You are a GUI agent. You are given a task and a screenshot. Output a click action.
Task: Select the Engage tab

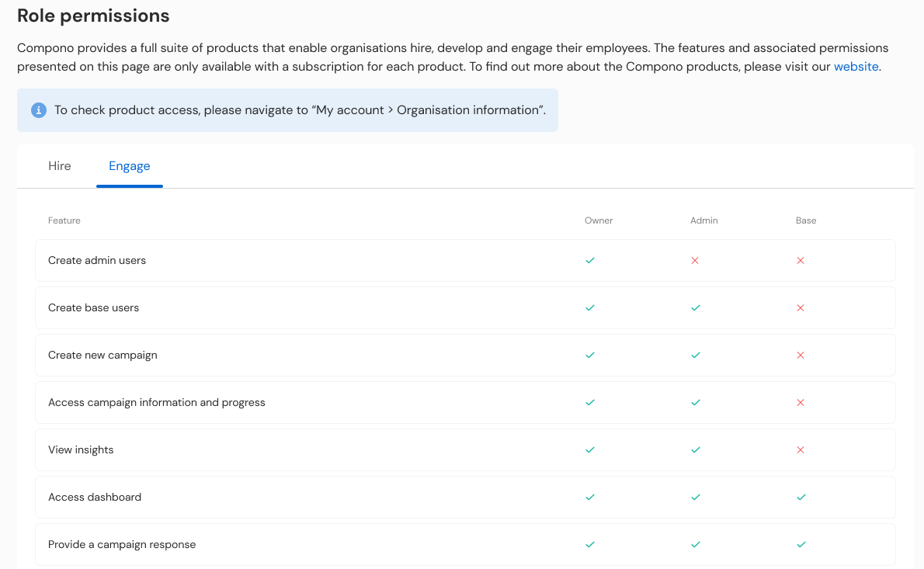click(x=130, y=166)
